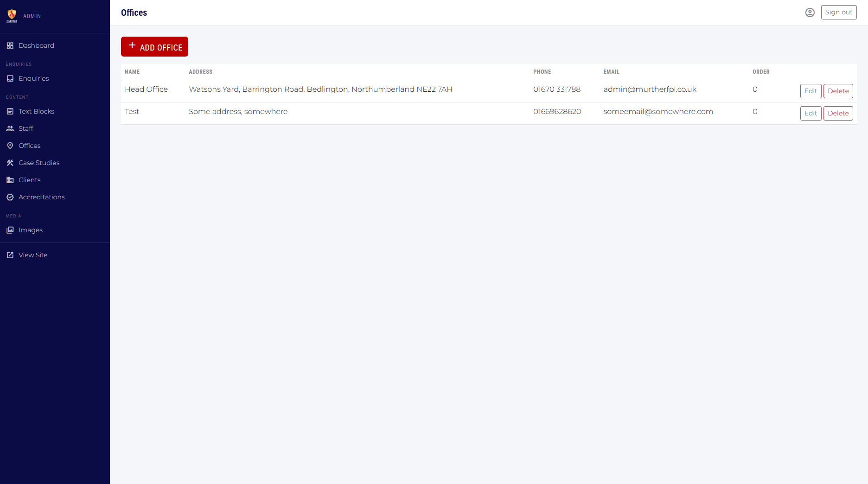The image size is (868, 484).
Task: Open the user account profile icon
Action: pos(810,13)
